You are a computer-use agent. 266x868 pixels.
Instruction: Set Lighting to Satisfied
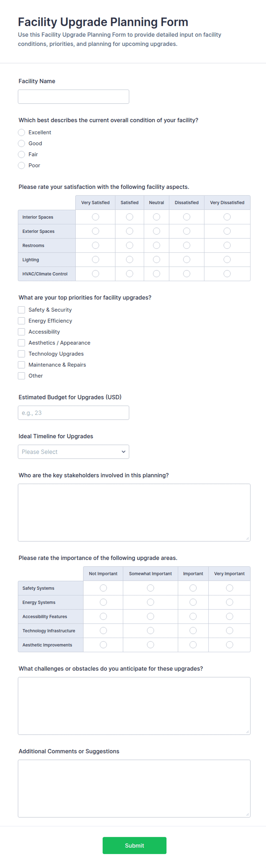[x=130, y=259]
